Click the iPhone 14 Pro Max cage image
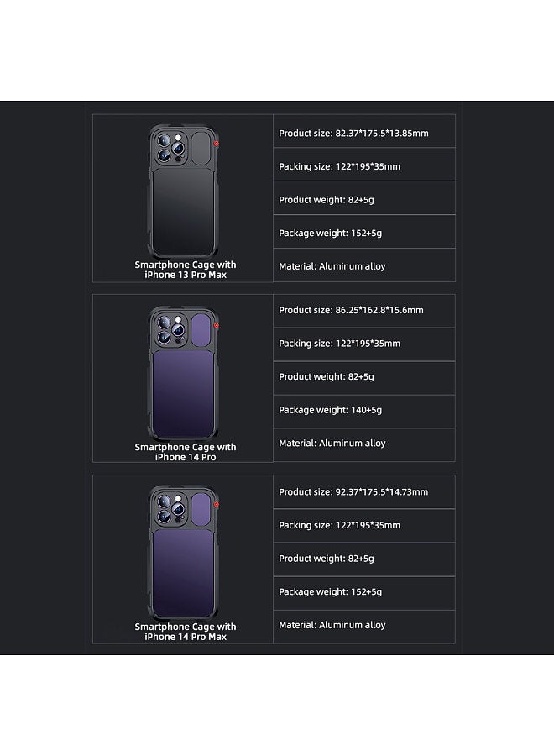Viewport: 554px width, 756px height. coord(183,553)
